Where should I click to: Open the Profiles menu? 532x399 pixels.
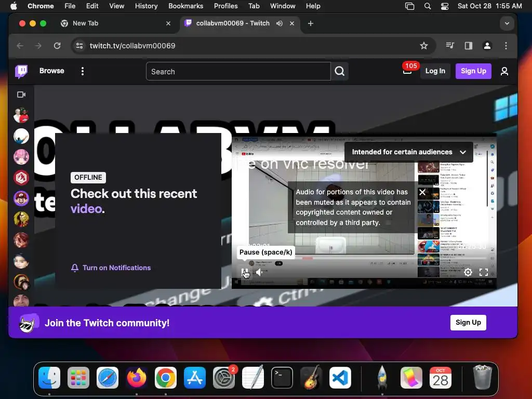[225, 6]
